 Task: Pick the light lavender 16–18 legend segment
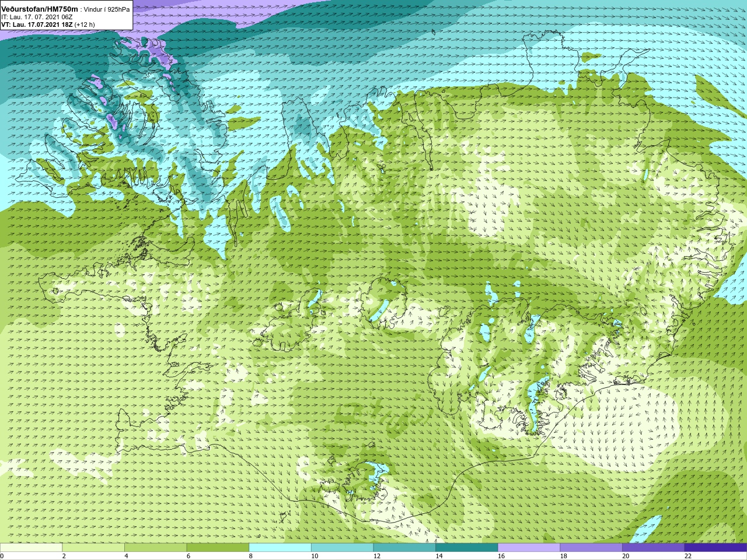(x=529, y=547)
